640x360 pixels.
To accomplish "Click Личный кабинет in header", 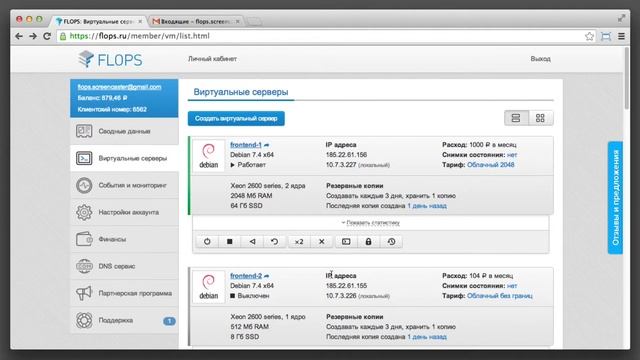I will click(212, 59).
